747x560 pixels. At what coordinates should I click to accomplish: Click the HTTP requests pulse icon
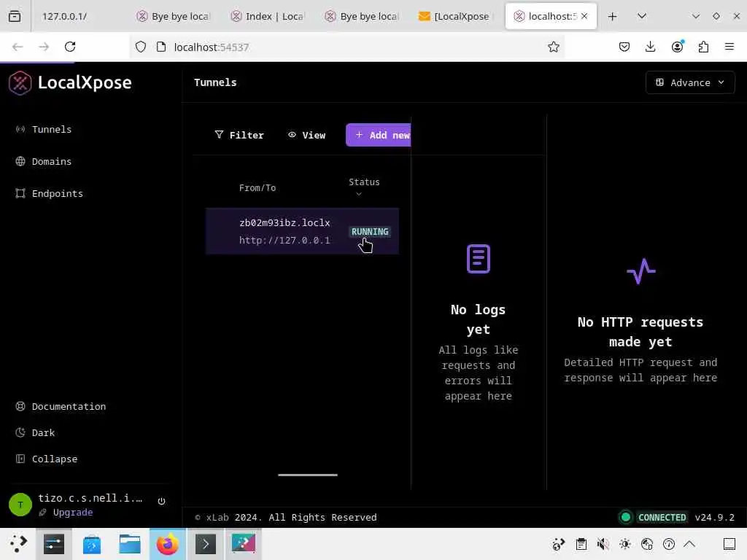click(640, 271)
